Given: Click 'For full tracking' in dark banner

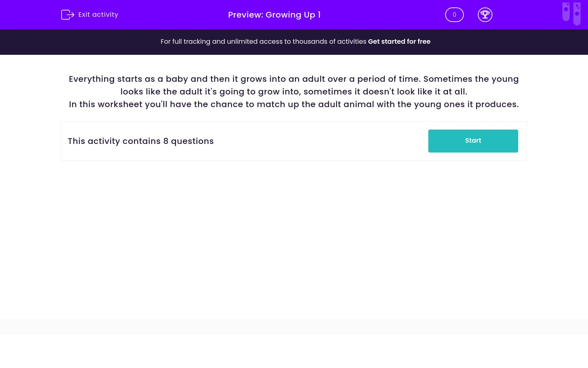Looking at the screenshot, I should coord(185,42).
